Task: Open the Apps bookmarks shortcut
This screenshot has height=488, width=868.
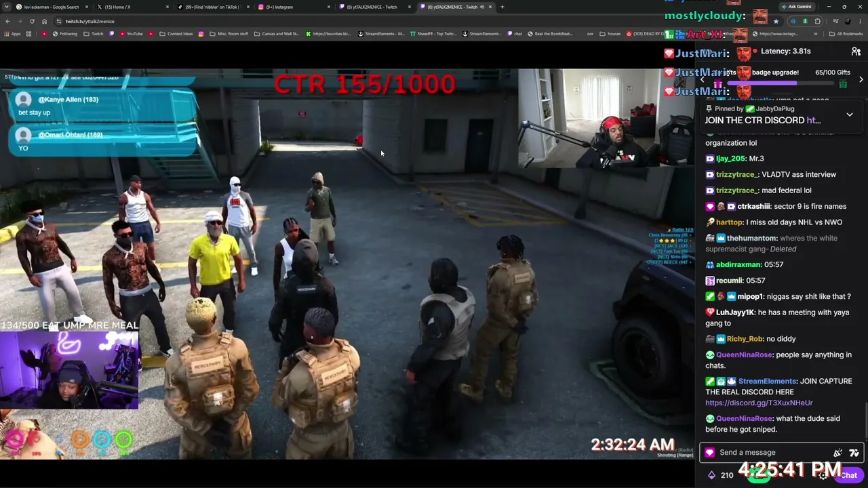Action: click(13, 34)
